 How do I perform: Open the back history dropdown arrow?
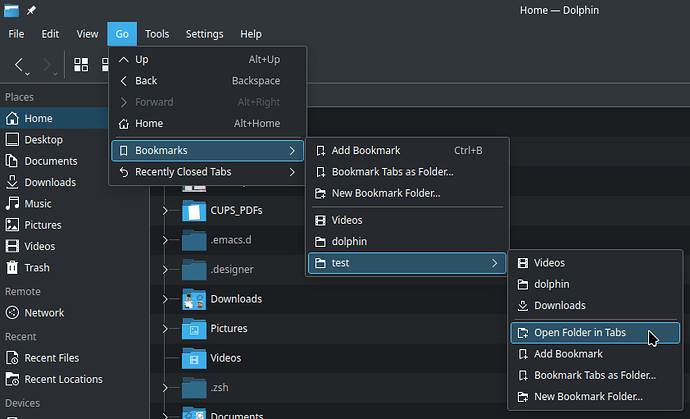pyautogui.click(x=28, y=74)
